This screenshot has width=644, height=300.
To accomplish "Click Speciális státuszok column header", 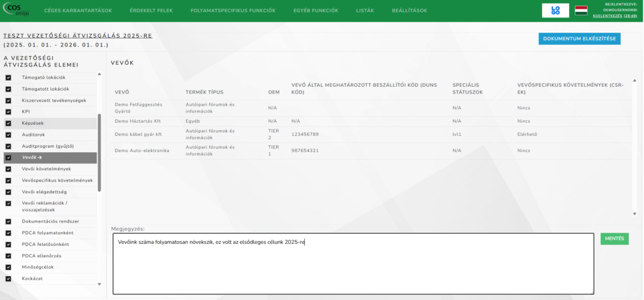I will point(468,88).
